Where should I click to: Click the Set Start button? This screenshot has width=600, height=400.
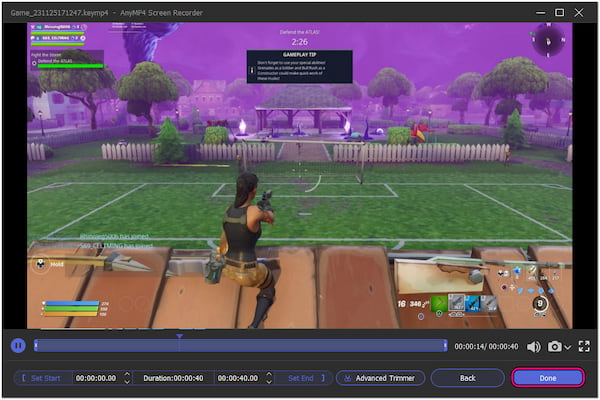pyautogui.click(x=42, y=378)
